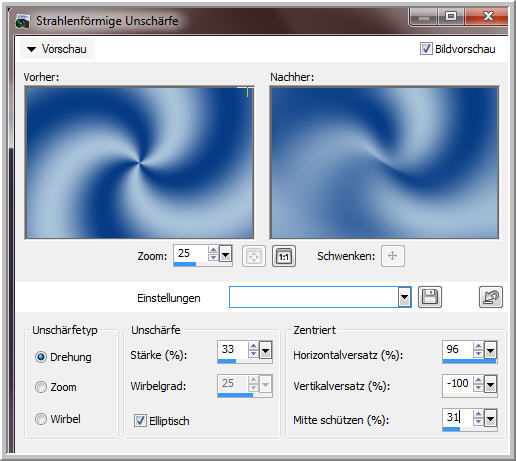Click the Schwenken pan icon
The width and height of the screenshot is (516, 461).
pyautogui.click(x=393, y=256)
